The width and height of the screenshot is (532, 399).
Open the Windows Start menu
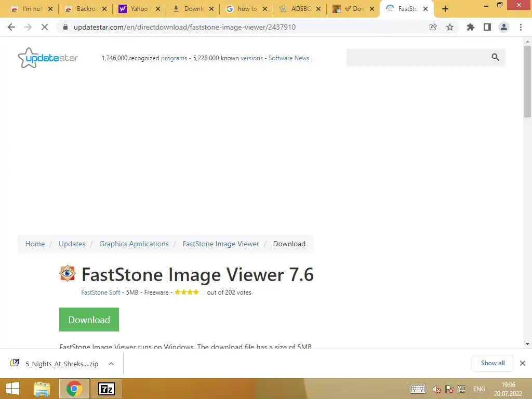12,389
